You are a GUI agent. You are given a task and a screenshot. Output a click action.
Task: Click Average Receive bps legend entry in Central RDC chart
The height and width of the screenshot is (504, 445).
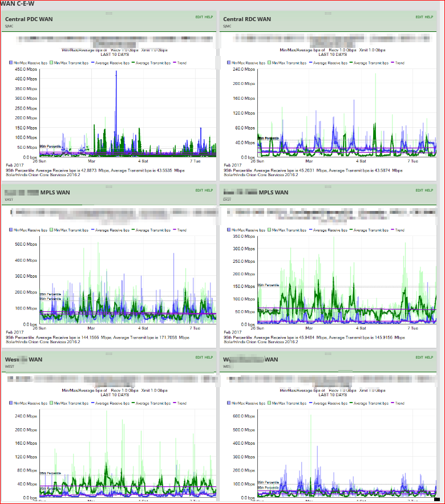(x=328, y=63)
